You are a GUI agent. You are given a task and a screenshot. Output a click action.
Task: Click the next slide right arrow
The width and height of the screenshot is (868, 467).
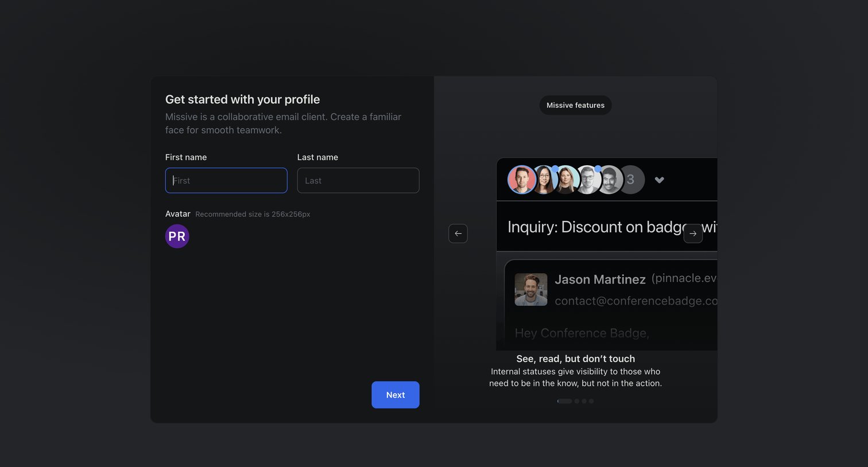click(693, 234)
